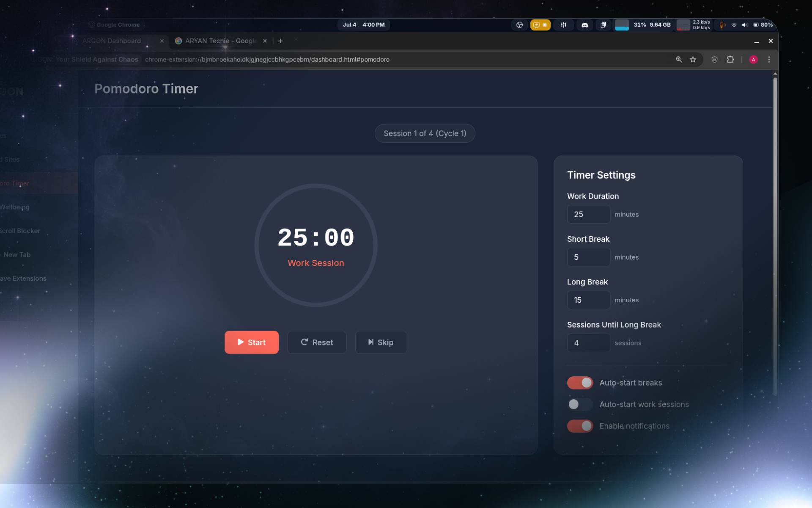Click Google Chrome app label in top bar

coord(114,25)
